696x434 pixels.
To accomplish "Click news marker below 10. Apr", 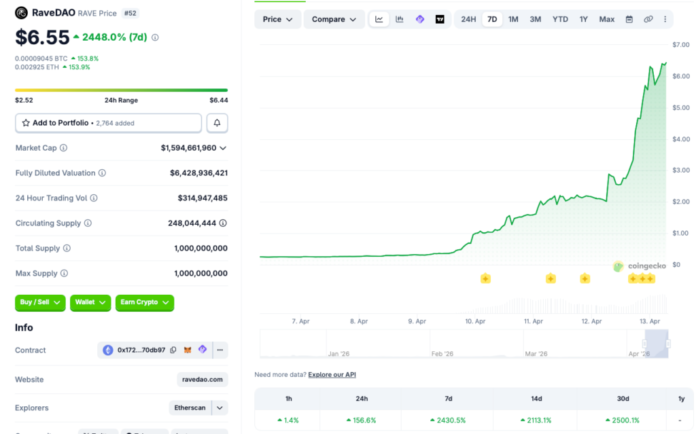I will click(486, 279).
